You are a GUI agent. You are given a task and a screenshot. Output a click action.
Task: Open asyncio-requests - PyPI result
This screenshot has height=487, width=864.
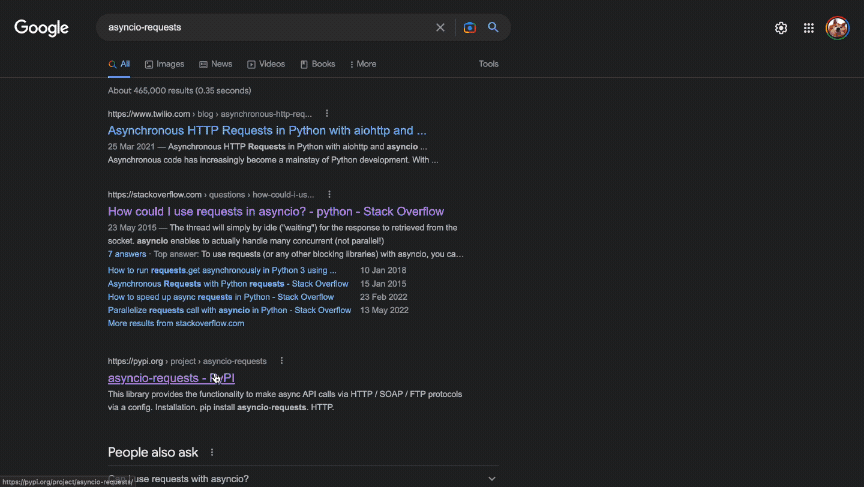tap(171, 378)
